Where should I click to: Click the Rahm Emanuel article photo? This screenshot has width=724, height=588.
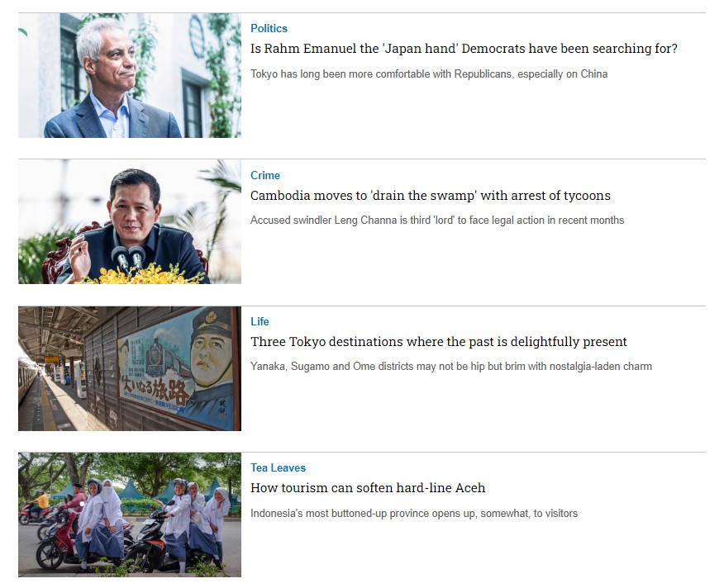point(130,75)
